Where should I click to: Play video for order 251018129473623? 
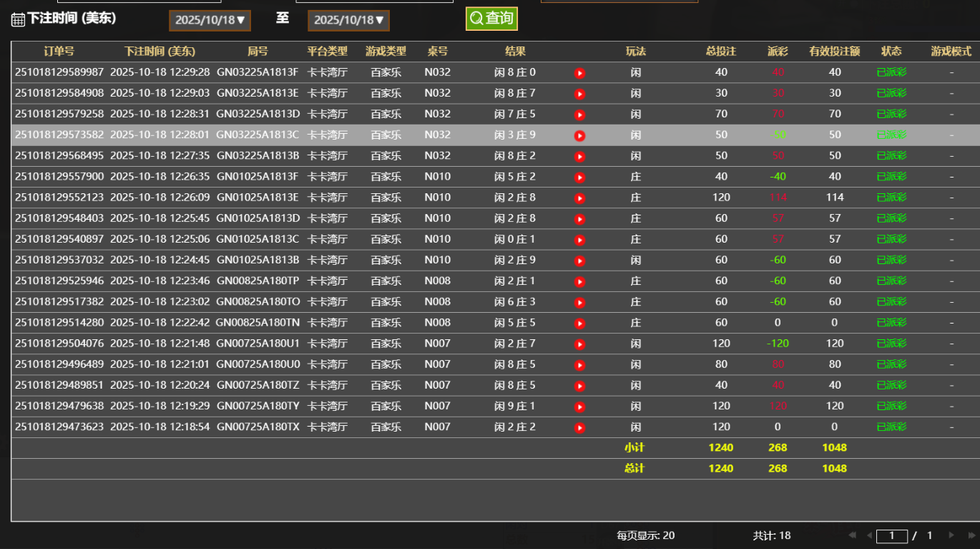579,428
